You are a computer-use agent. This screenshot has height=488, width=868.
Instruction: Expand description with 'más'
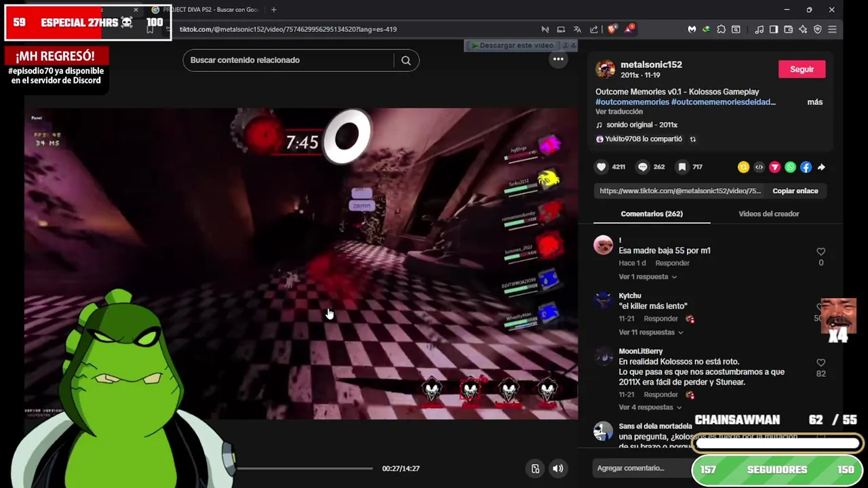pos(814,102)
